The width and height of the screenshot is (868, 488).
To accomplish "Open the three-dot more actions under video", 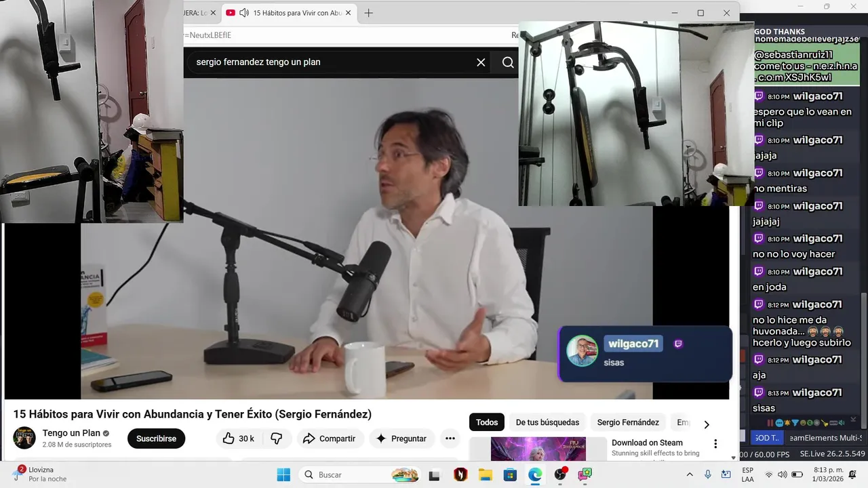I will pos(450,439).
